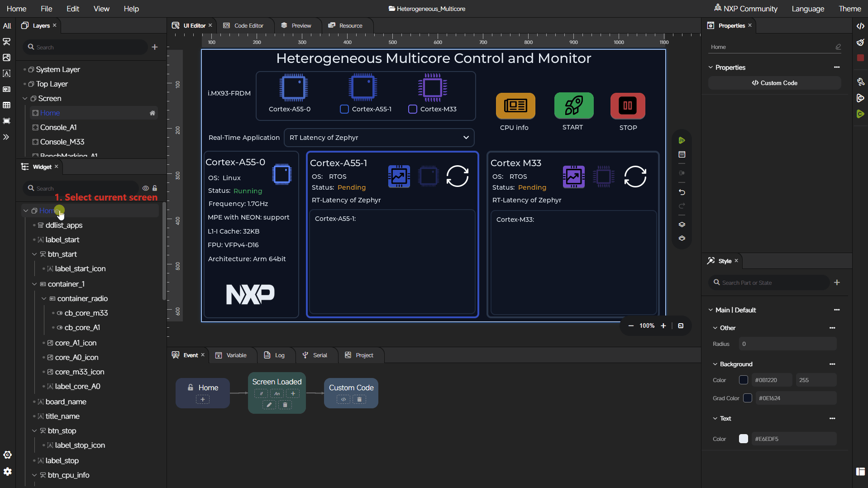The height and width of the screenshot is (488, 868).
Task: Click the code brackets icon in right sidebar
Action: click(860, 26)
